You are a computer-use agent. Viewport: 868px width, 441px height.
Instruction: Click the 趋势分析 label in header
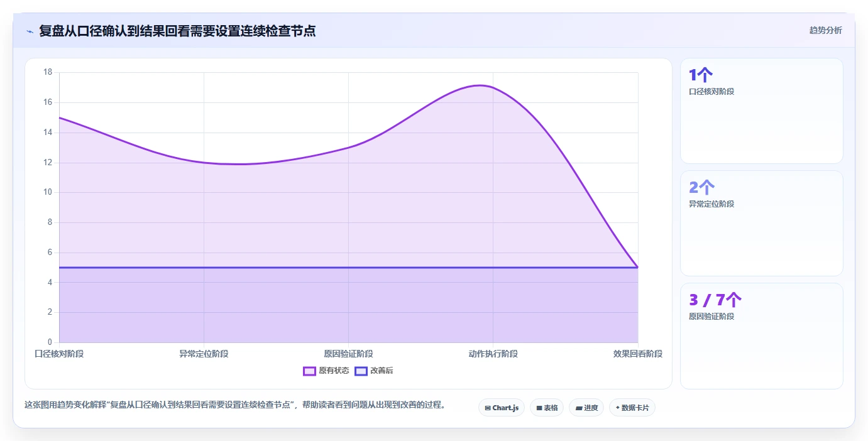tap(825, 30)
